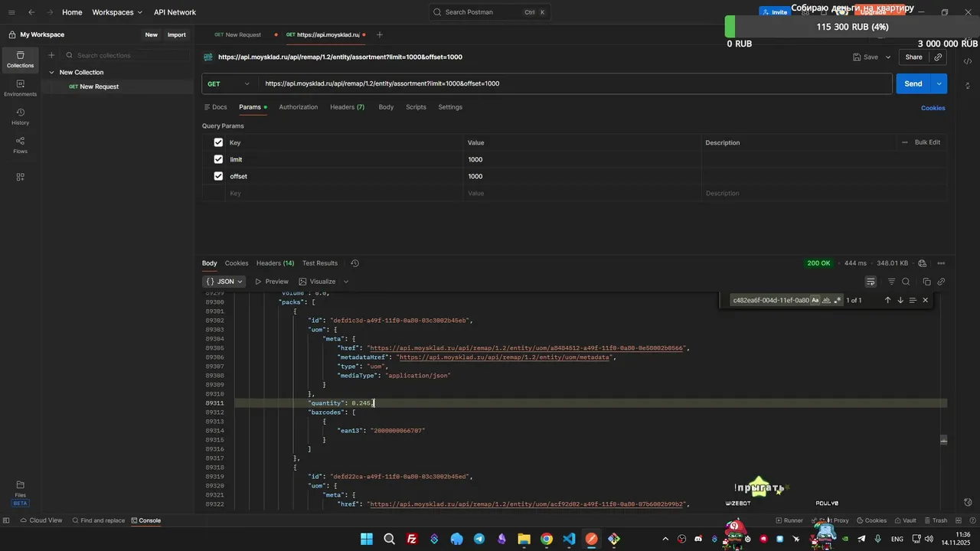The height and width of the screenshot is (551, 980).
Task: Toggle all query params header checkbox
Action: point(218,142)
